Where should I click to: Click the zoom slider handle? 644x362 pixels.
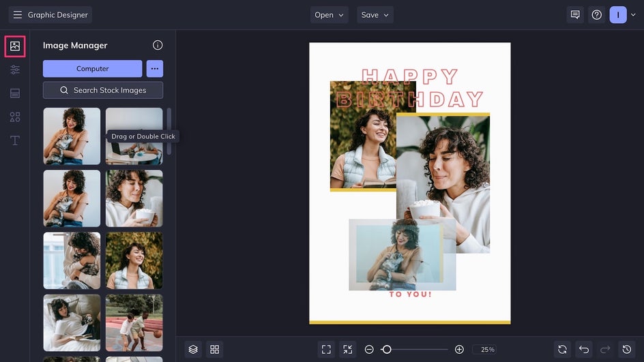(x=386, y=349)
